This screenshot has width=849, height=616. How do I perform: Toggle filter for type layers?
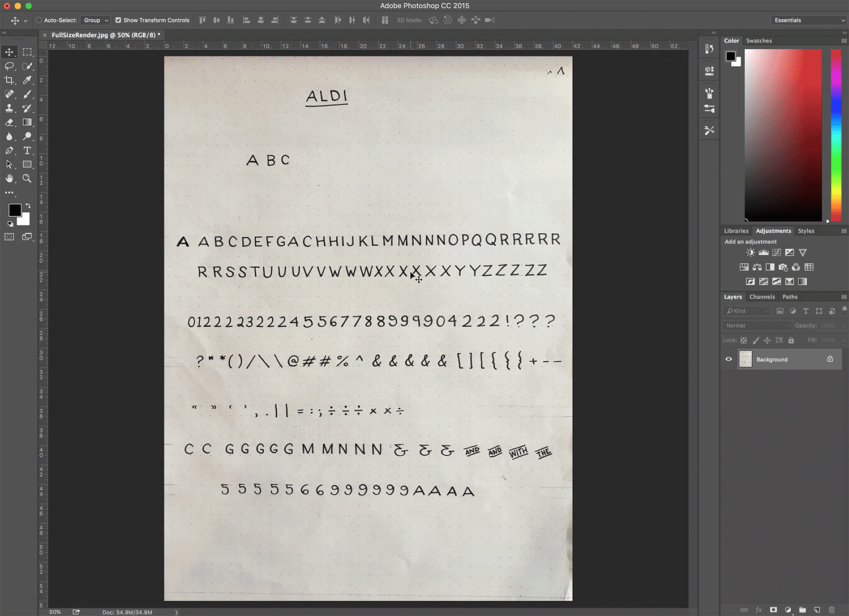coord(806,311)
